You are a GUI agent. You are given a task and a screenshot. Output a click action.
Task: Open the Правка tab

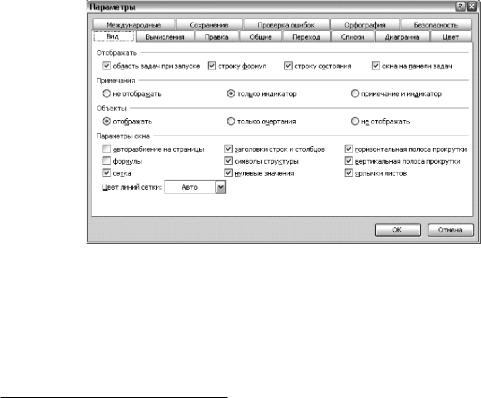tap(217, 37)
